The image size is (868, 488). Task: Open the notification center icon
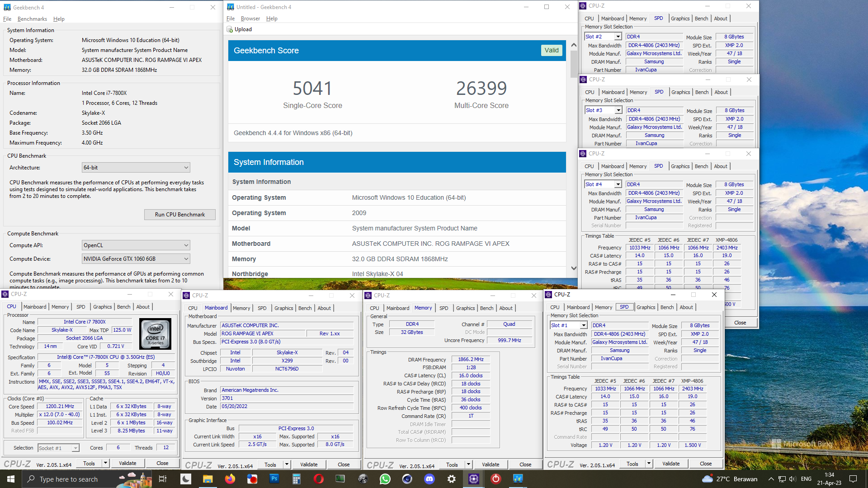coord(853,479)
